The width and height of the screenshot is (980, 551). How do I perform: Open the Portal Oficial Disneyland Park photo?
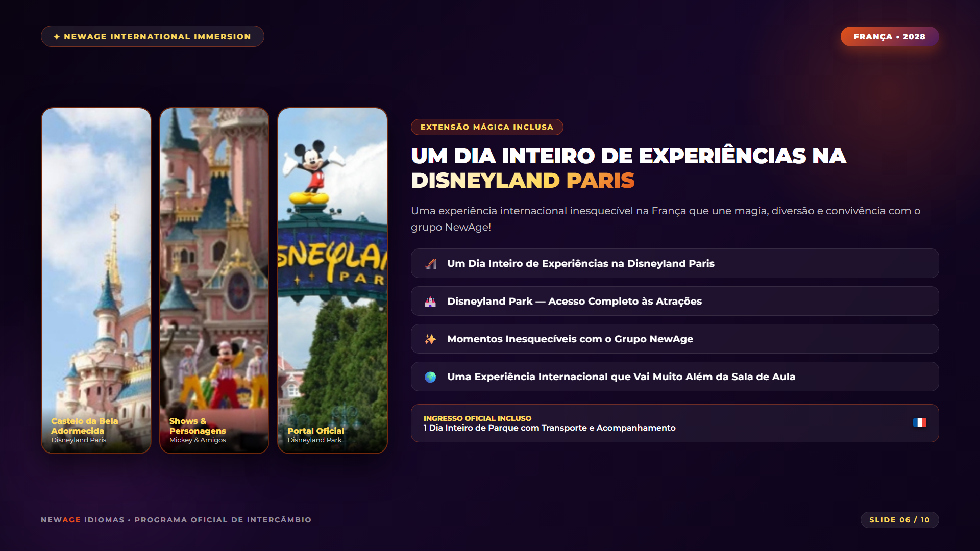tap(332, 280)
